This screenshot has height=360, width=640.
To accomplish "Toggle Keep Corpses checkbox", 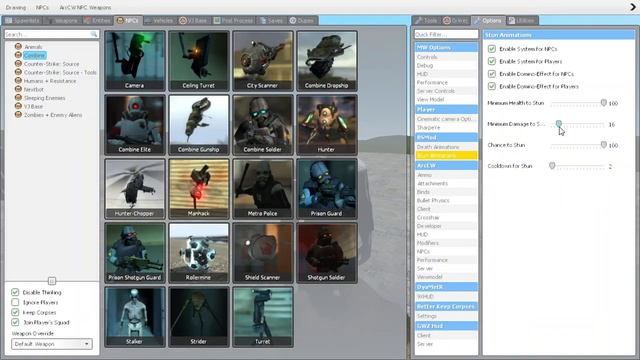I will click(x=15, y=312).
